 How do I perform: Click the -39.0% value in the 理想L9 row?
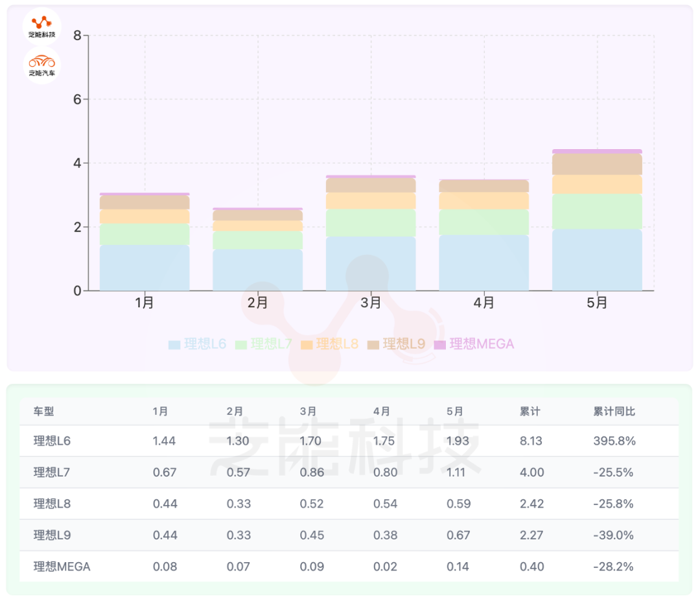[613, 535]
